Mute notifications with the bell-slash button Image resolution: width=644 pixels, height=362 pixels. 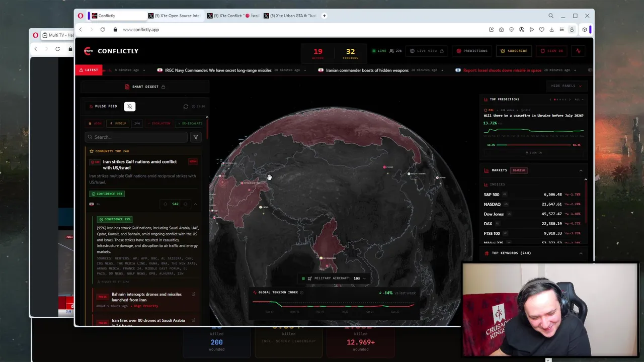[130, 106]
